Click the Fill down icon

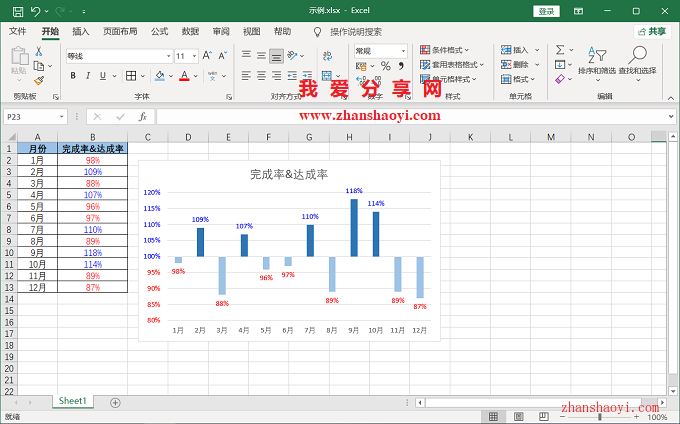[x=560, y=65]
